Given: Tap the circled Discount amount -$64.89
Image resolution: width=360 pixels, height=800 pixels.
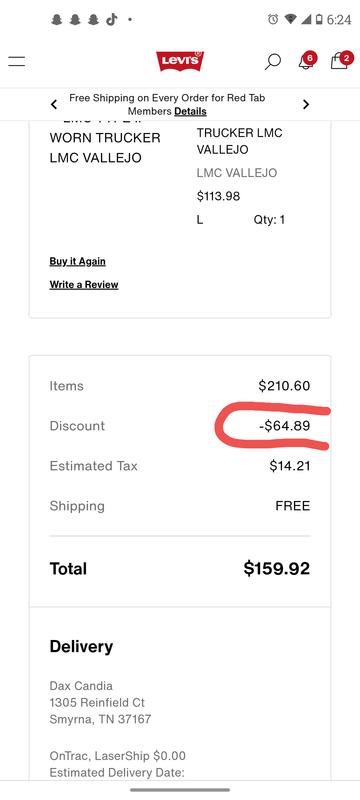Looking at the screenshot, I should point(285,426).
